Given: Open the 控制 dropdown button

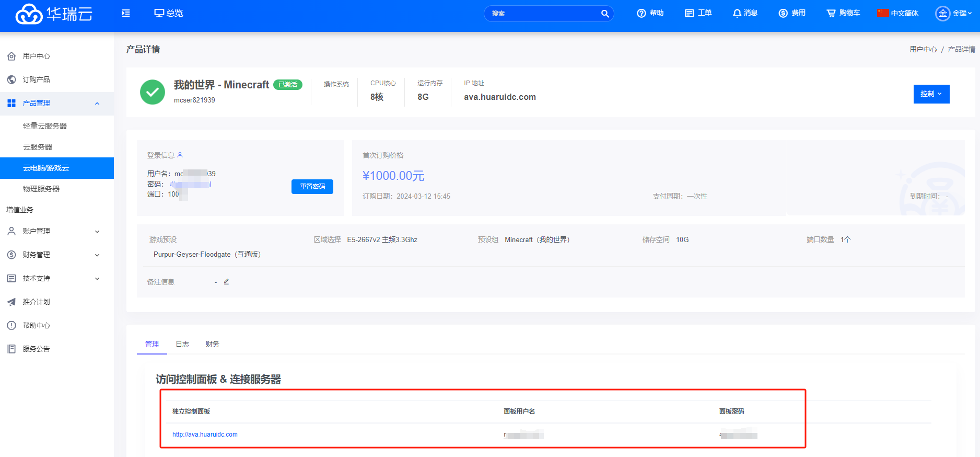Looking at the screenshot, I should [x=931, y=94].
